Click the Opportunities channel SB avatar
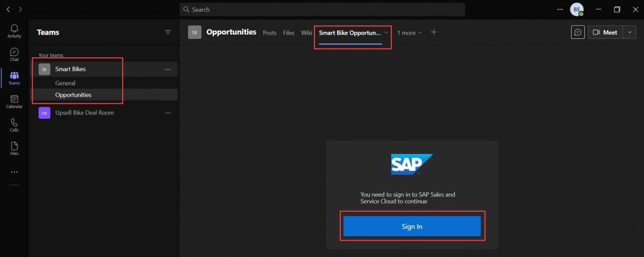 point(195,32)
